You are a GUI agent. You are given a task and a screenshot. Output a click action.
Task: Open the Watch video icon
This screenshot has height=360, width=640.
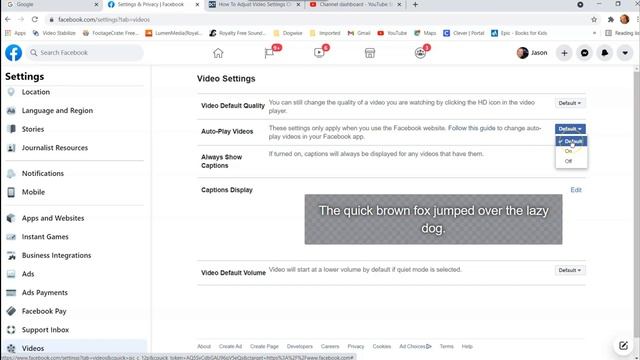(319, 53)
